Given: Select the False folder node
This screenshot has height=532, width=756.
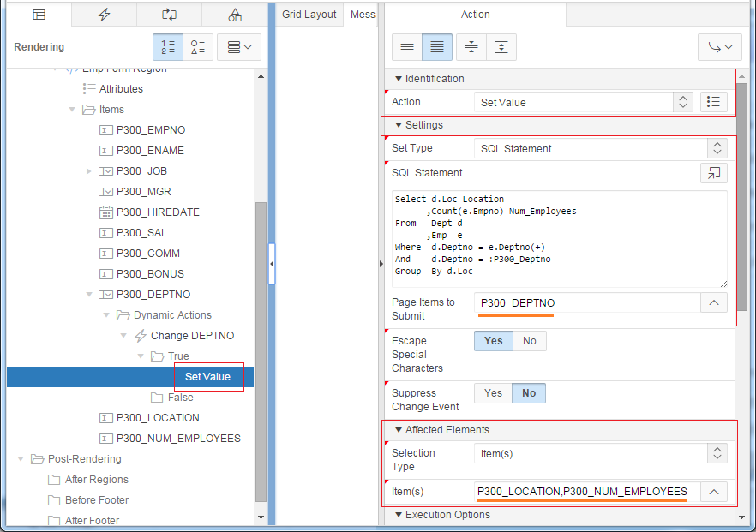Looking at the screenshot, I should point(180,398).
